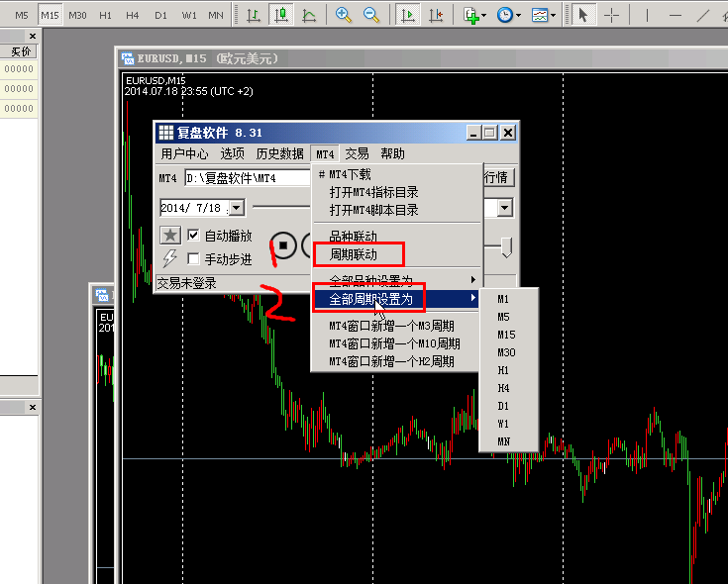
Task: Enable the 手动步进 checkbox
Action: (194, 259)
